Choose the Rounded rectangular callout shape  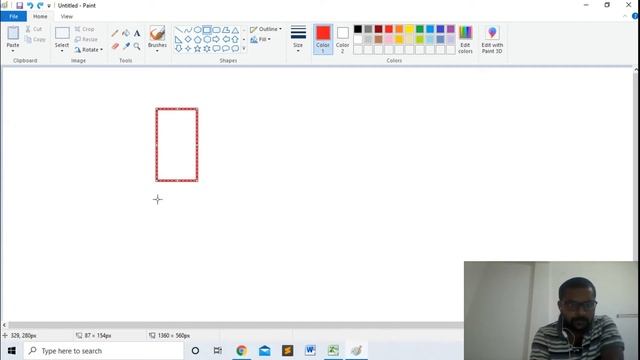(x=216, y=49)
